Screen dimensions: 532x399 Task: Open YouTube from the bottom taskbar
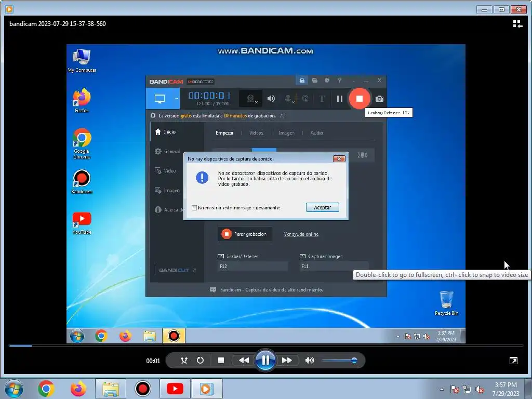tap(175, 389)
